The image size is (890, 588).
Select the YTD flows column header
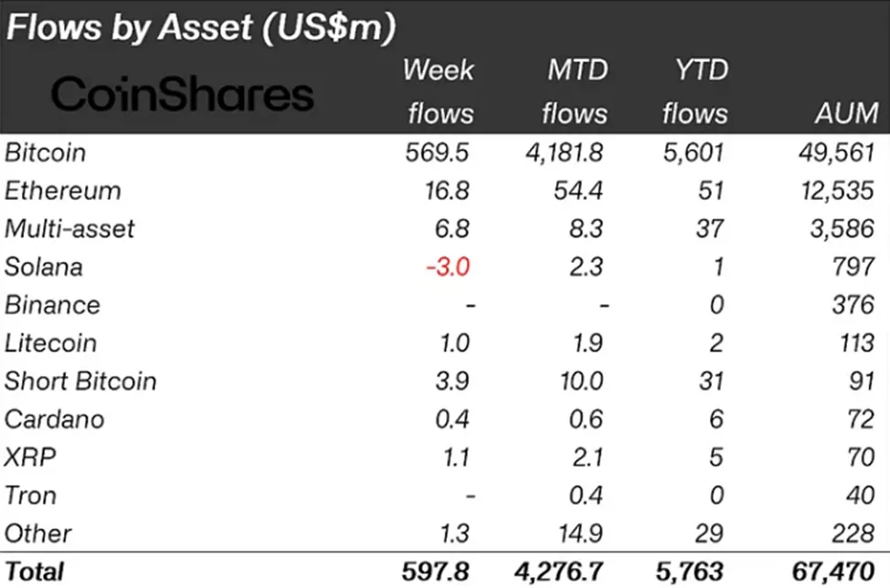click(x=694, y=91)
